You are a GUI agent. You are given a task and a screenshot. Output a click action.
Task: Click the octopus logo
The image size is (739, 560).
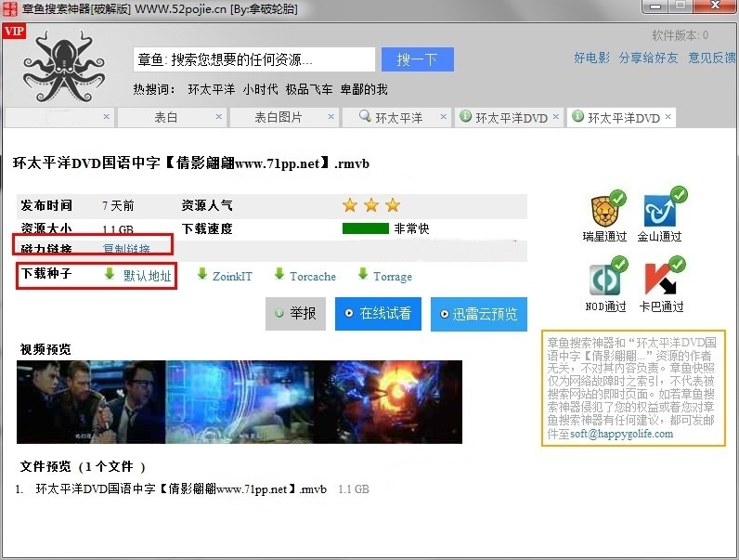tap(64, 66)
